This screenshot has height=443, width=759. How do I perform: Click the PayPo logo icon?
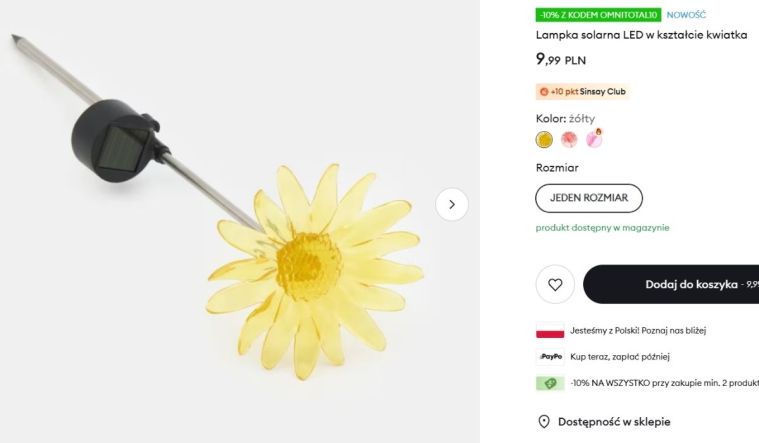pyautogui.click(x=550, y=357)
